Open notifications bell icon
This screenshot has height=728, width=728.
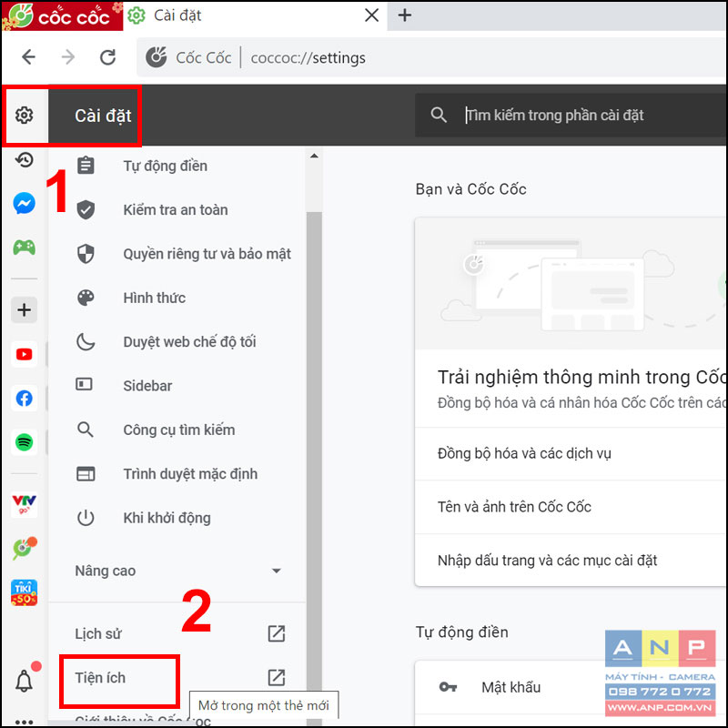point(25,681)
